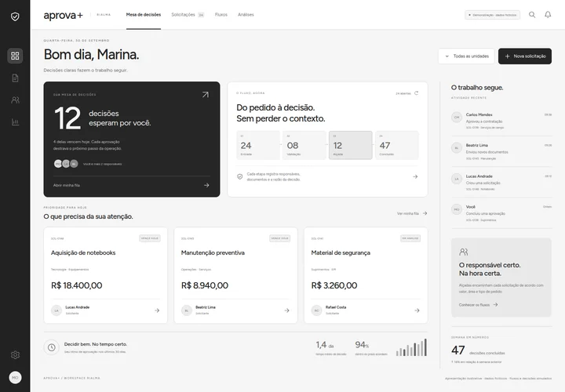This screenshot has height=392, width=565.
Task: Select the 47 Conclusão stage box
Action: click(x=397, y=145)
